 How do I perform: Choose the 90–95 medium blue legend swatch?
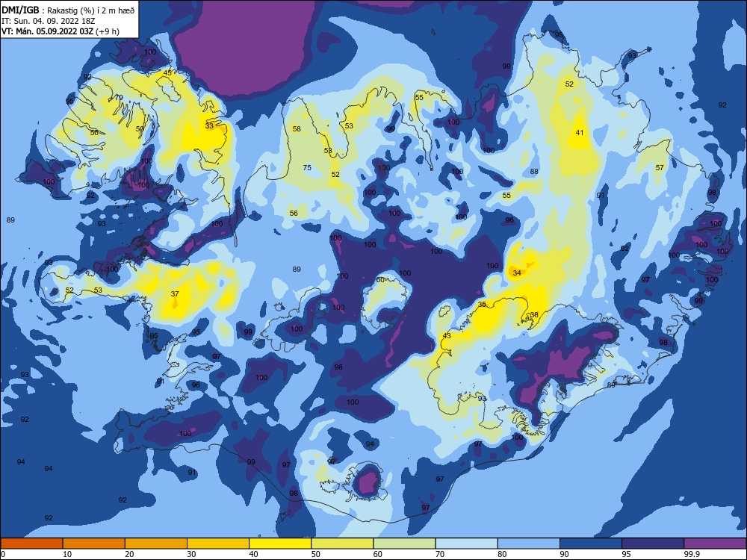(591, 544)
